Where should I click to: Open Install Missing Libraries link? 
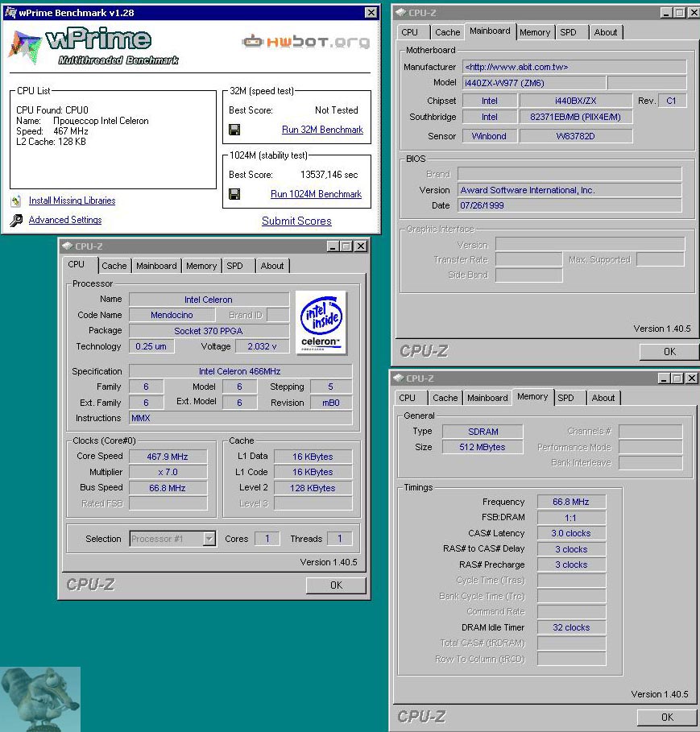72,201
